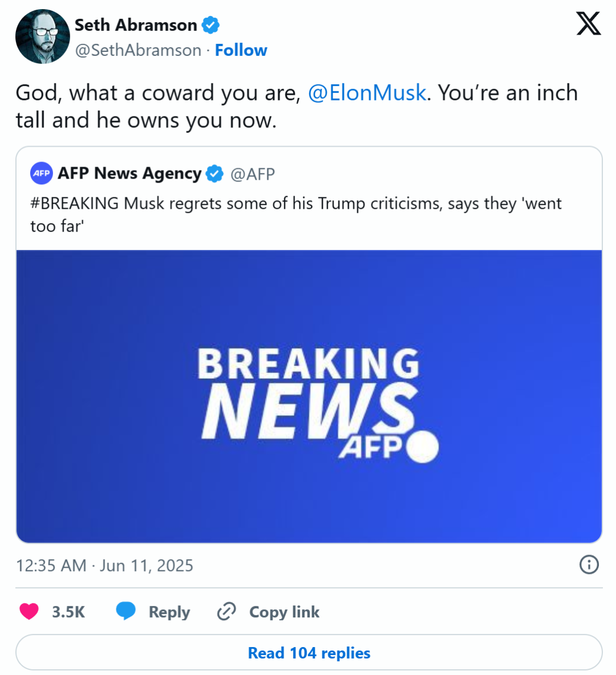Open the 12:35 AM Jun 11, 2025 timestamp

(x=104, y=565)
